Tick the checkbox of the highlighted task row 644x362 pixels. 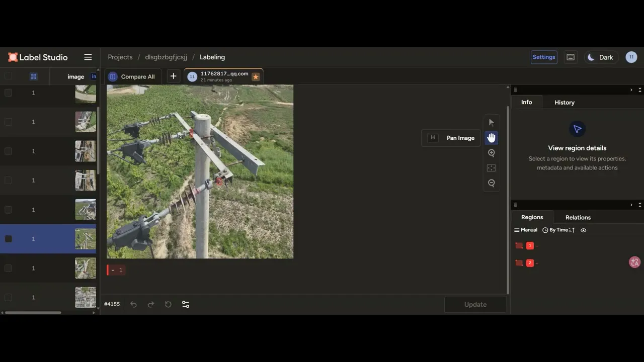point(8,239)
